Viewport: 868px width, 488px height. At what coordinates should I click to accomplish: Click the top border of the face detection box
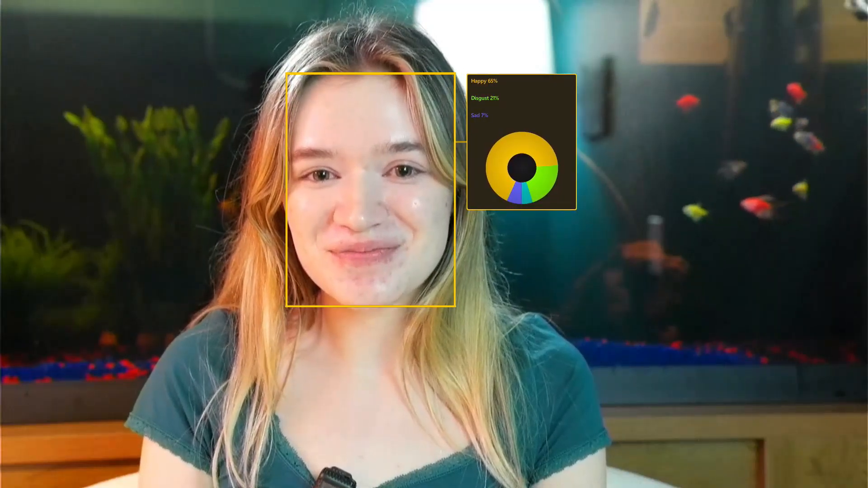coord(371,74)
